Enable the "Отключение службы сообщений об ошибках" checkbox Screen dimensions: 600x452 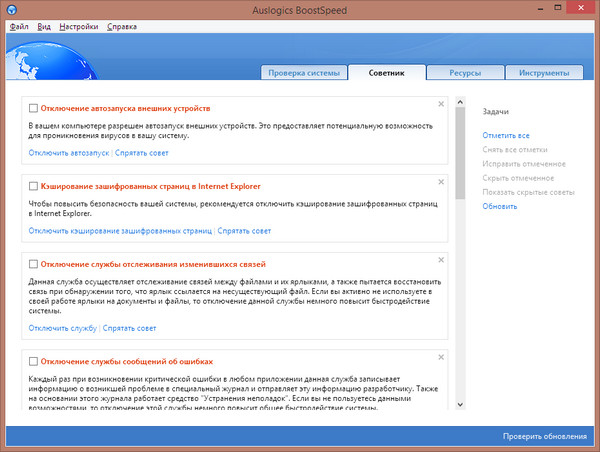34,361
